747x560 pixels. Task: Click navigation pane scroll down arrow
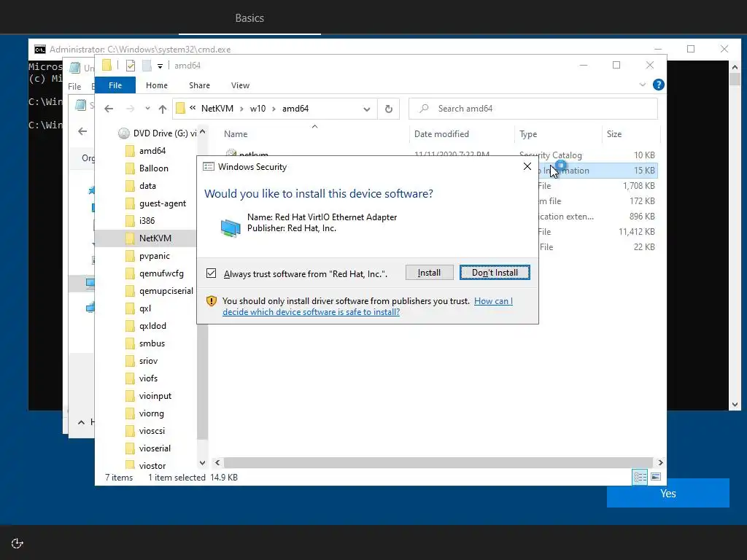point(203,463)
